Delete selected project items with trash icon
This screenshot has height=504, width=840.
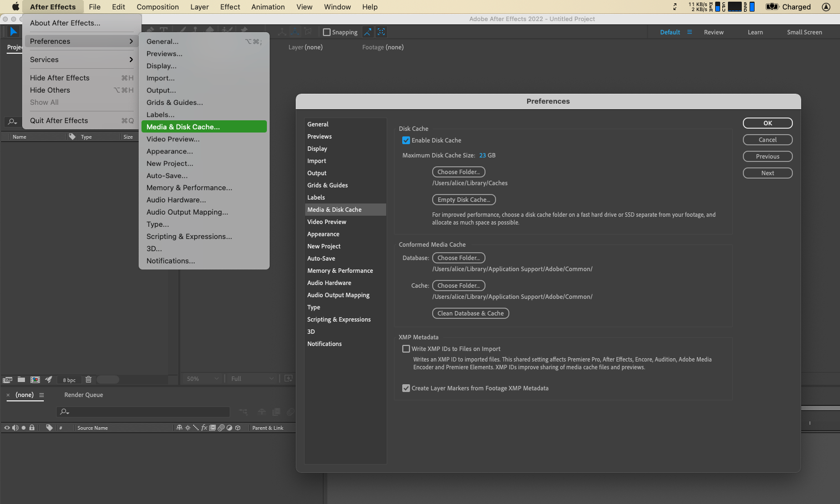88,380
